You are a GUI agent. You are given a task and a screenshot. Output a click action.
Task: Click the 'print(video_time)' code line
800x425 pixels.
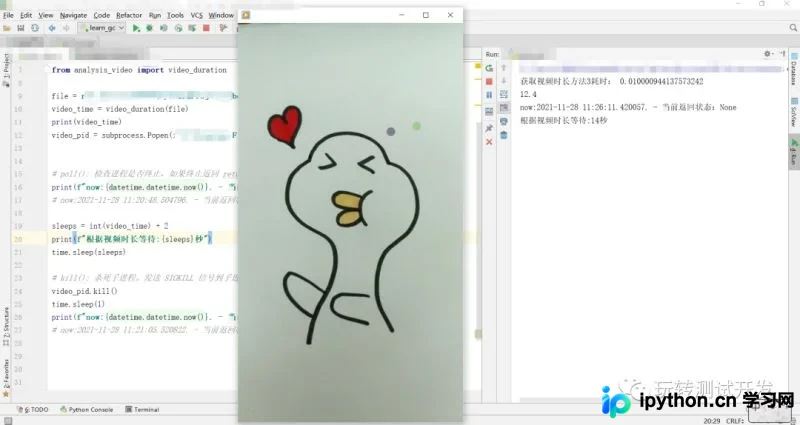point(86,122)
